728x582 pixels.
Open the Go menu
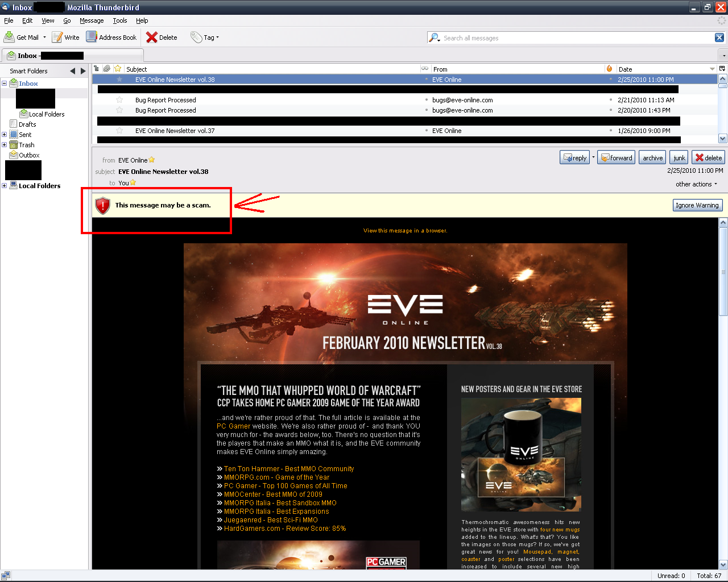click(67, 20)
